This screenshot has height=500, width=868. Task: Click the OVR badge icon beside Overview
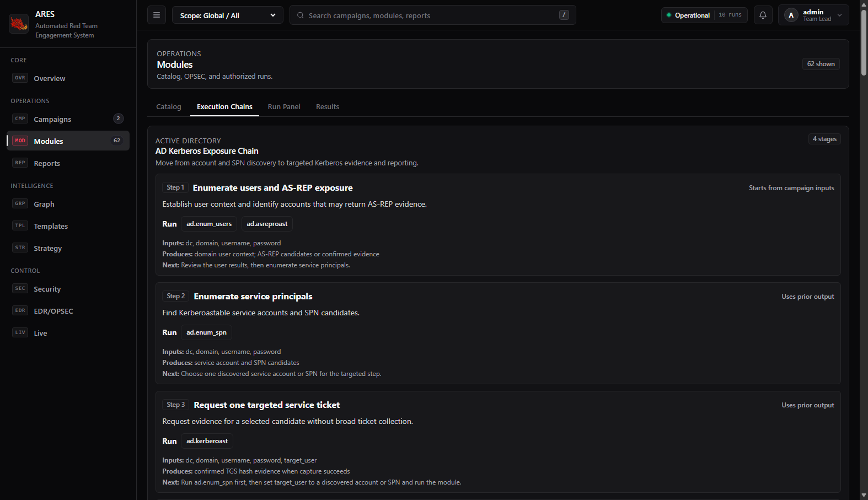pyautogui.click(x=20, y=78)
